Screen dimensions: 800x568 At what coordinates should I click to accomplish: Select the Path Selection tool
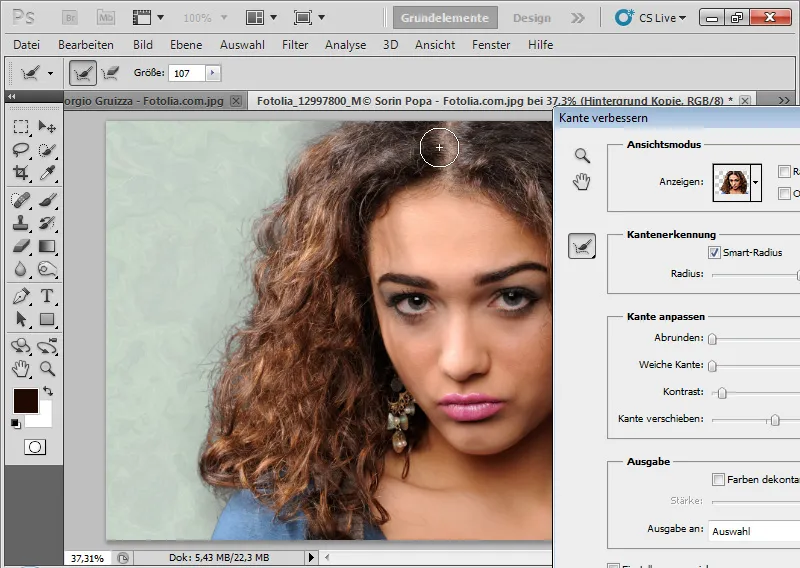click(x=20, y=319)
